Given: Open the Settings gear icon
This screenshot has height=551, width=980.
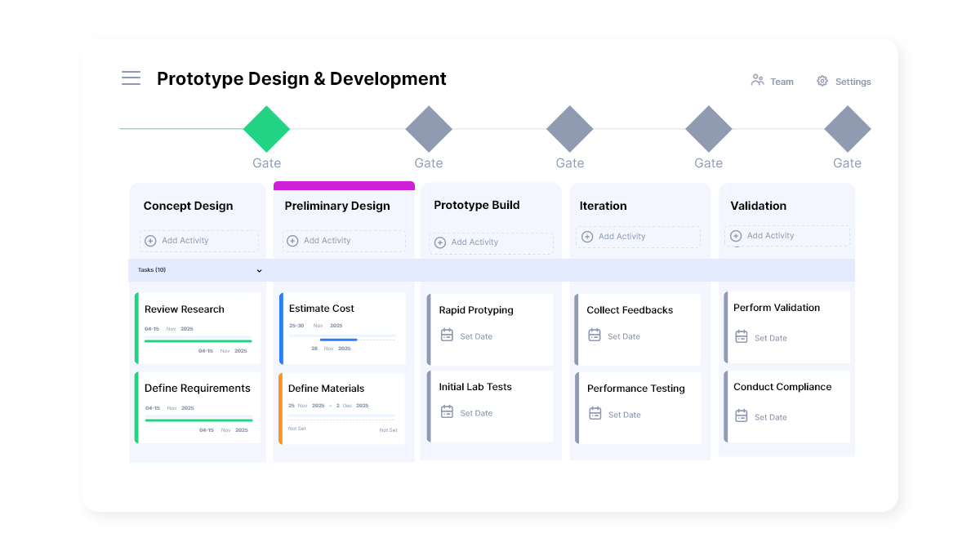Looking at the screenshot, I should coord(822,82).
